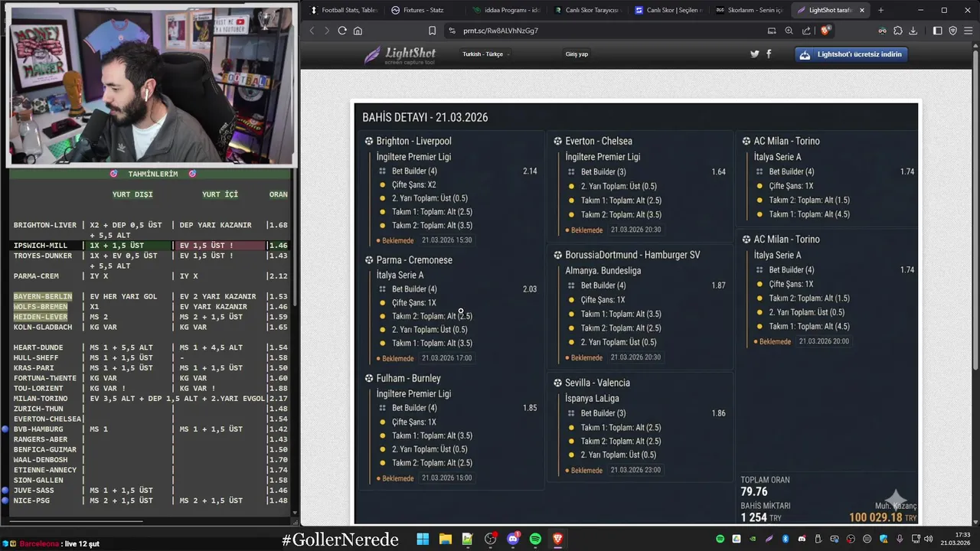Viewport: 980px width, 551px height.
Task: Open taskbar clock showing 17:33
Action: coord(955,539)
